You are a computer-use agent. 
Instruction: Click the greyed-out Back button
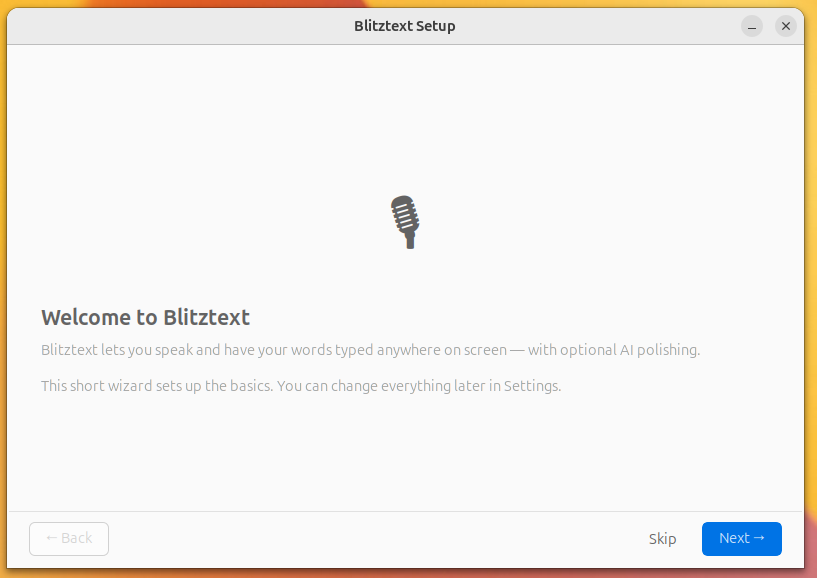pos(69,538)
